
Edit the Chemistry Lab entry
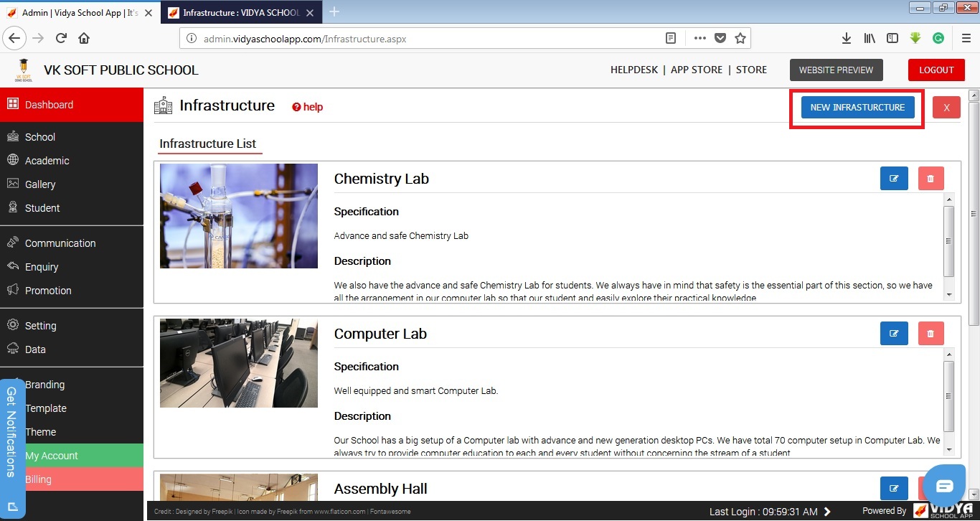click(x=894, y=179)
